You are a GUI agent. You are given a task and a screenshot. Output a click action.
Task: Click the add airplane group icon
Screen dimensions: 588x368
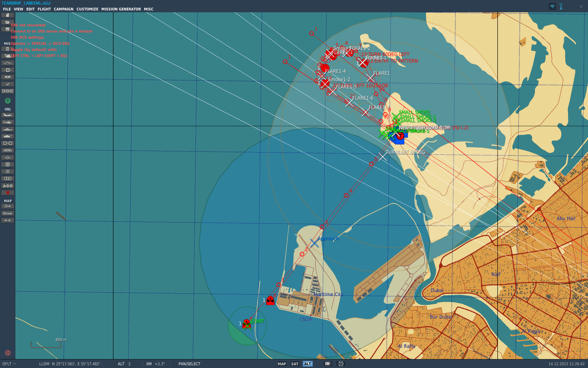click(x=8, y=115)
